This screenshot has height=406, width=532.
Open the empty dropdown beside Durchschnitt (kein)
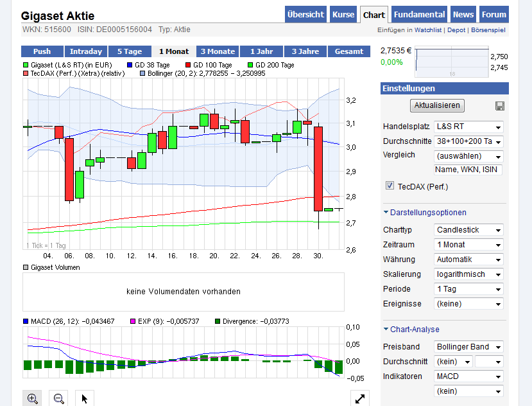click(x=489, y=362)
